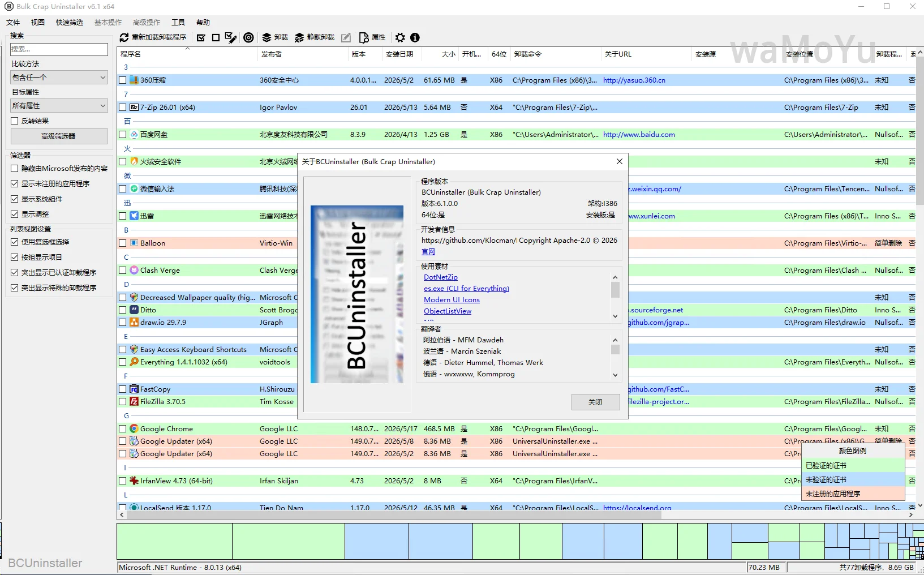Toggle 按组显示项目 checkbox

[x=15, y=258]
